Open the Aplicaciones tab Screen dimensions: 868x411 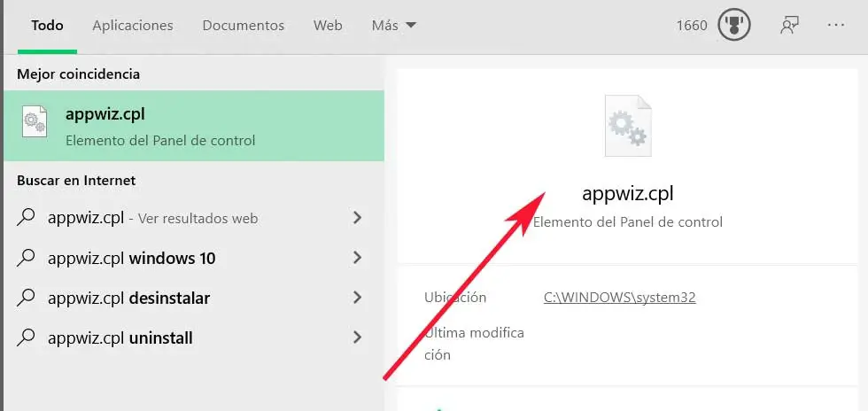click(x=133, y=26)
